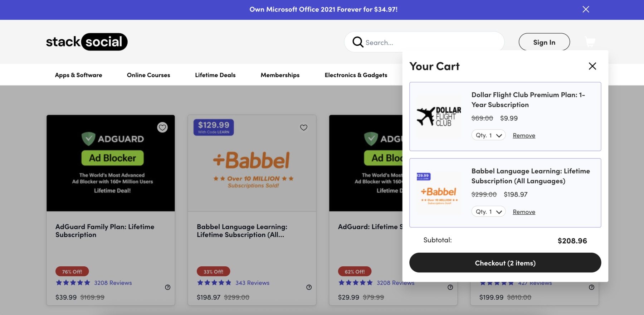Viewport: 644px width, 315px height.
Task: Click the $39.99 price
Action: click(x=66, y=297)
